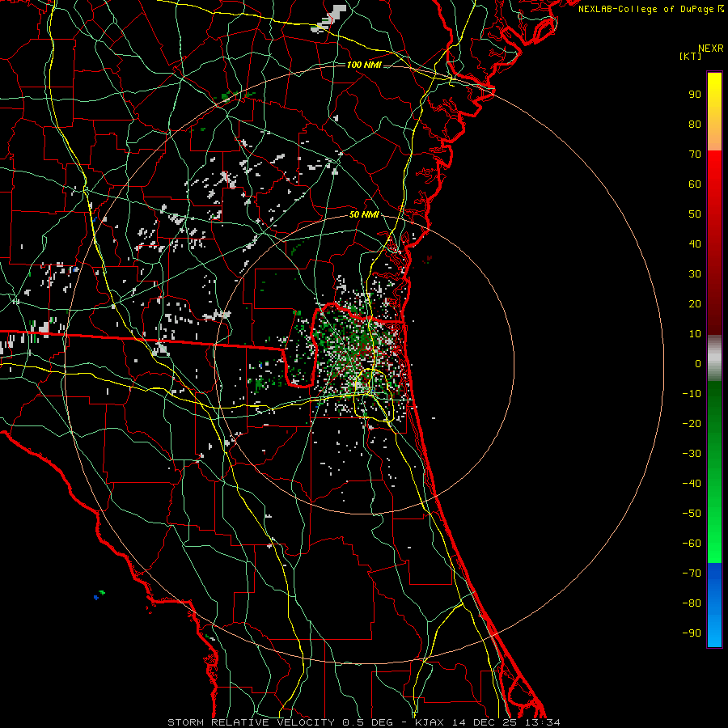Viewport: 728px width, 728px height.
Task: Select the 100 NMI range ring label
Action: [x=364, y=65]
